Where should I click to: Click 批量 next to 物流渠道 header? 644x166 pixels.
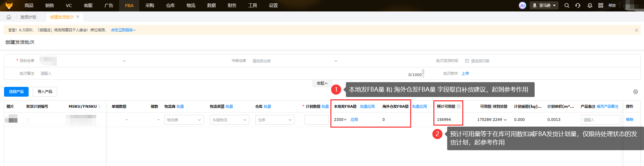(229, 106)
